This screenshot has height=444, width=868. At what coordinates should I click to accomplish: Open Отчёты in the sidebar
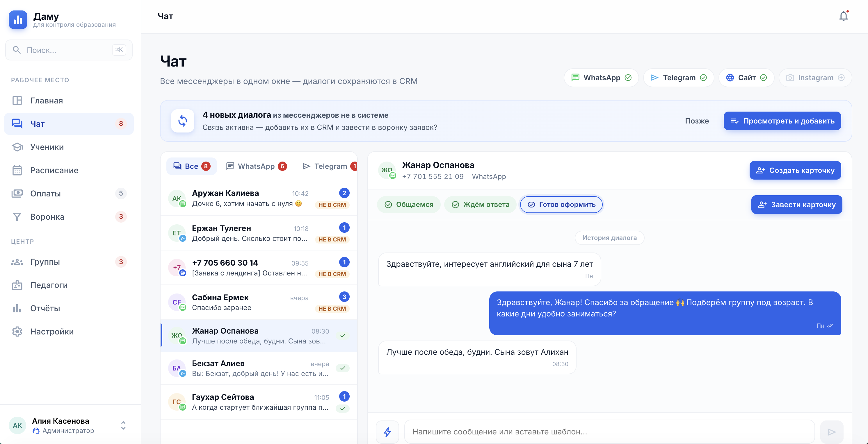tap(69, 308)
